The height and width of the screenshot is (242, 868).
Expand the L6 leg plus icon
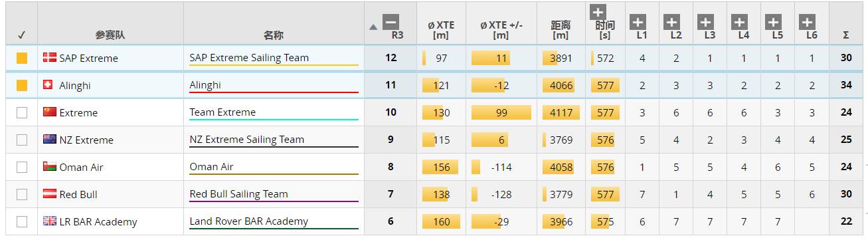pos(807,22)
